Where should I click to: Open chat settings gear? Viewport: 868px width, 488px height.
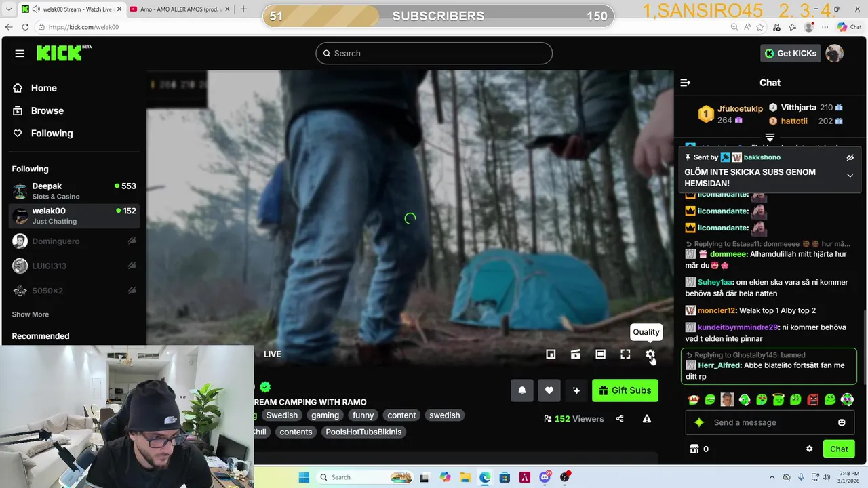tap(809, 449)
